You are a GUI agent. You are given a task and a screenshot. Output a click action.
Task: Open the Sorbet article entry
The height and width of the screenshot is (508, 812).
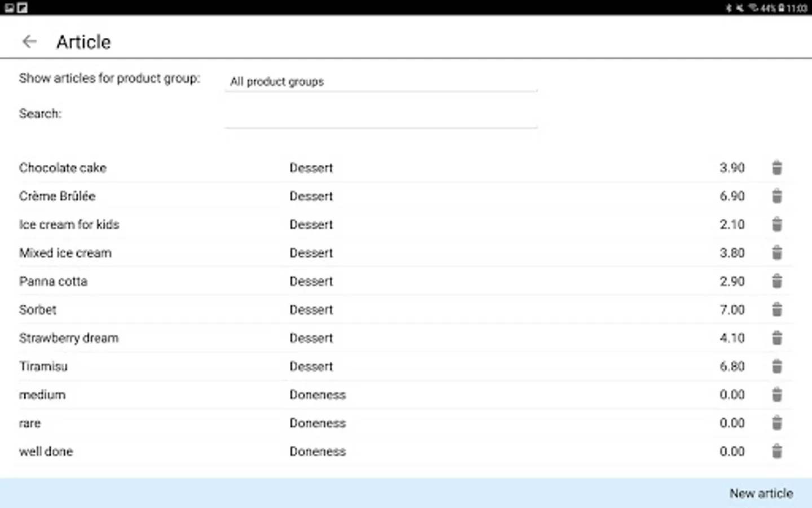(x=38, y=309)
